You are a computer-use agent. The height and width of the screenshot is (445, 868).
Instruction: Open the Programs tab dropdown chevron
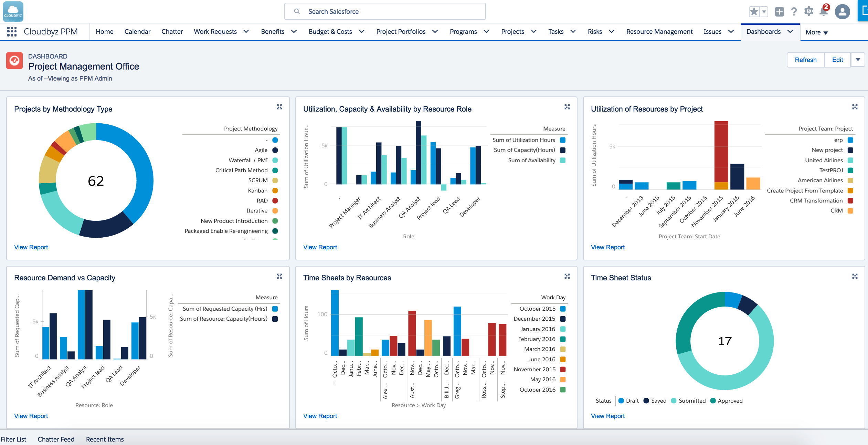click(x=486, y=31)
